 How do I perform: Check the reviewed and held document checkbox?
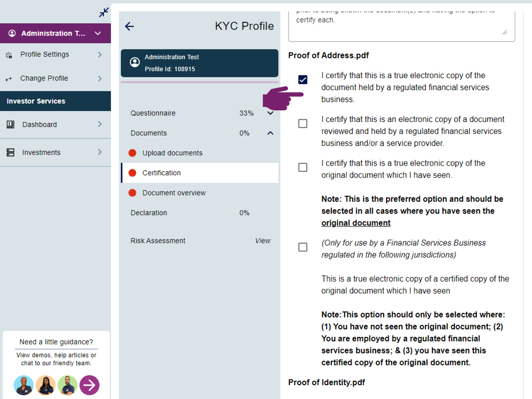coord(303,124)
